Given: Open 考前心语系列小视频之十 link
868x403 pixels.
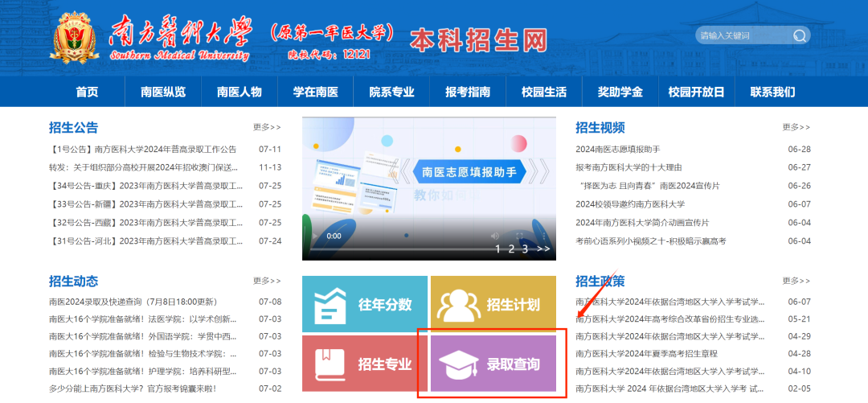Looking at the screenshot, I should click(651, 241).
